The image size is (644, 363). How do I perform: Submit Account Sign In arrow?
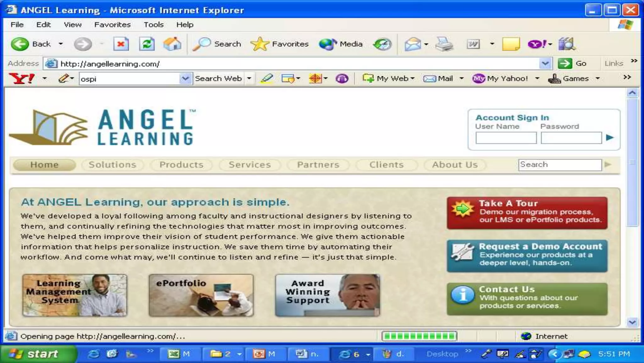(610, 138)
